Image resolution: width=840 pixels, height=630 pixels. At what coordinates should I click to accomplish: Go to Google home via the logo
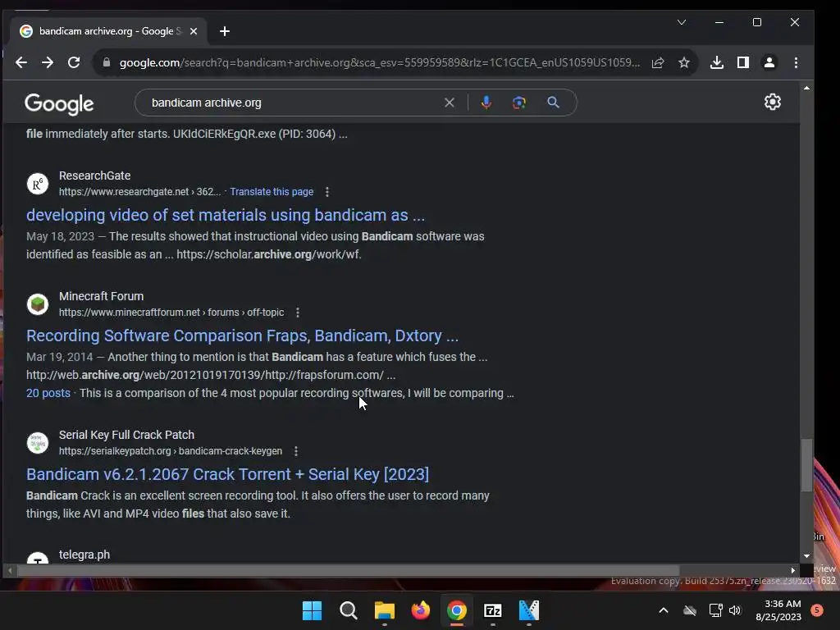[59, 104]
